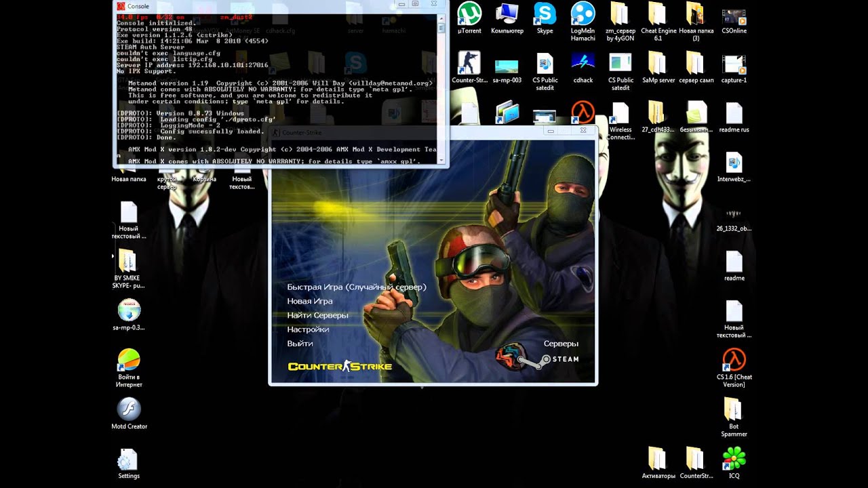Open the cdhack desktop icon
The image size is (868, 488).
583,67
